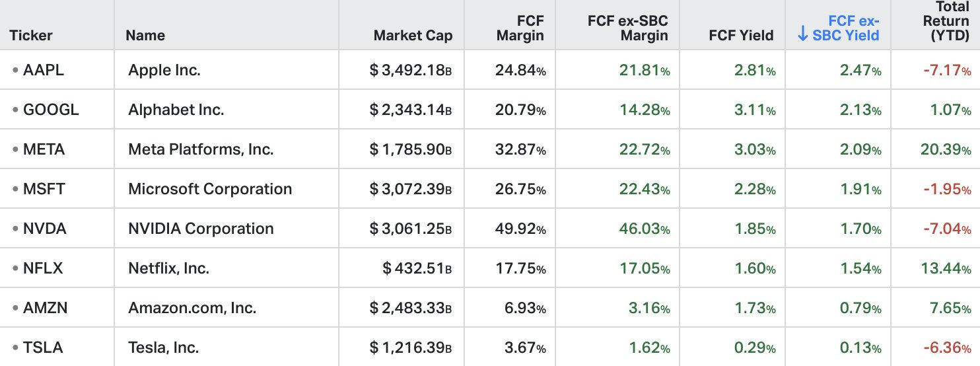This screenshot has width=980, height=366.
Task: Click the bullet dot beside NVDA
Action: tap(15, 229)
